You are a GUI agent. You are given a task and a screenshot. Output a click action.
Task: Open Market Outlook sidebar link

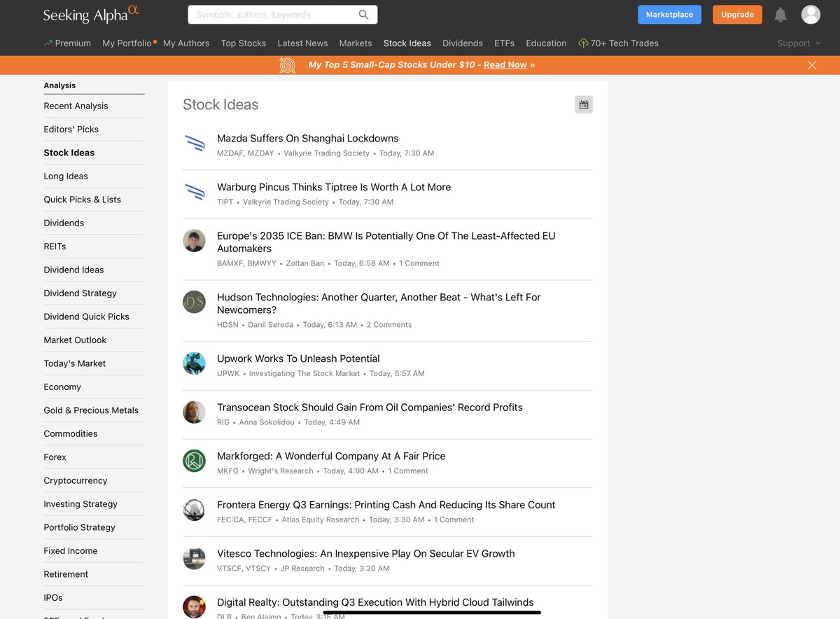(x=75, y=340)
